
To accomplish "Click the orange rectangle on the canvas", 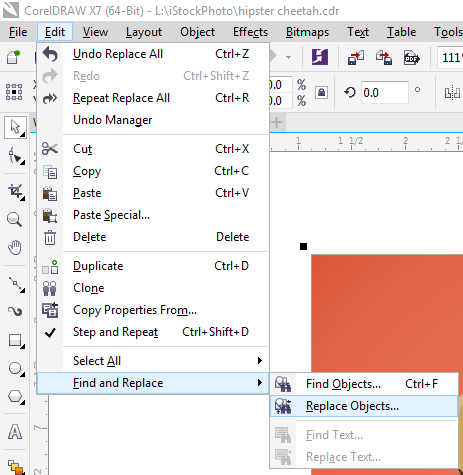I will 387,313.
